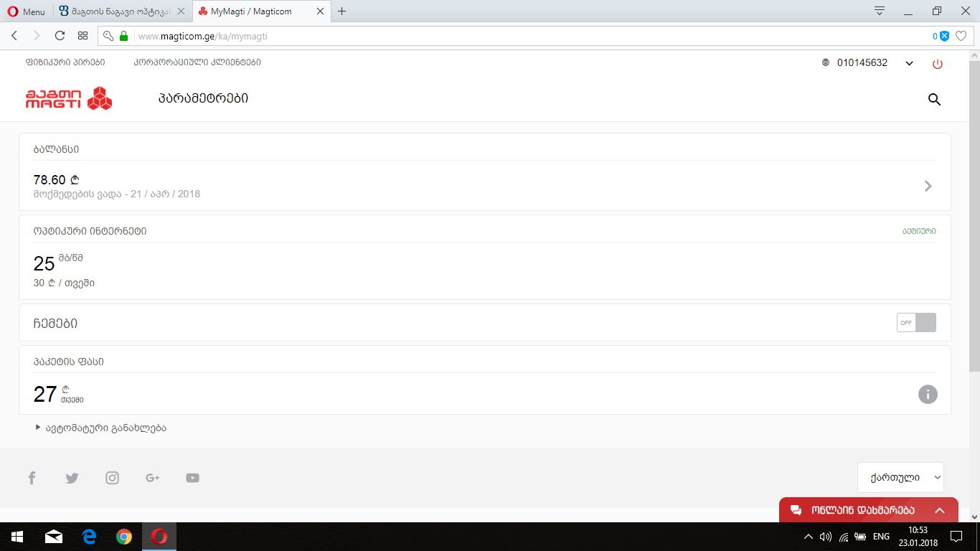Open the Google+ social icon
This screenshot has height=551, width=980.
pos(152,478)
